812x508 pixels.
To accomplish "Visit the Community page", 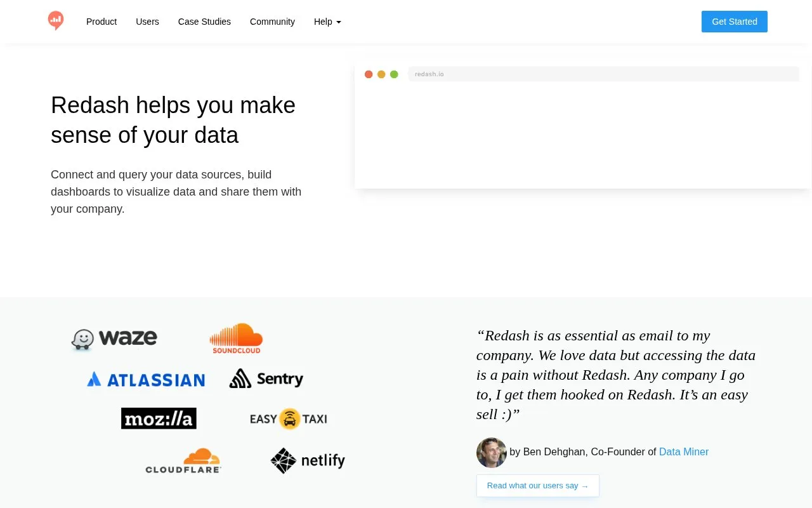I will tap(272, 22).
